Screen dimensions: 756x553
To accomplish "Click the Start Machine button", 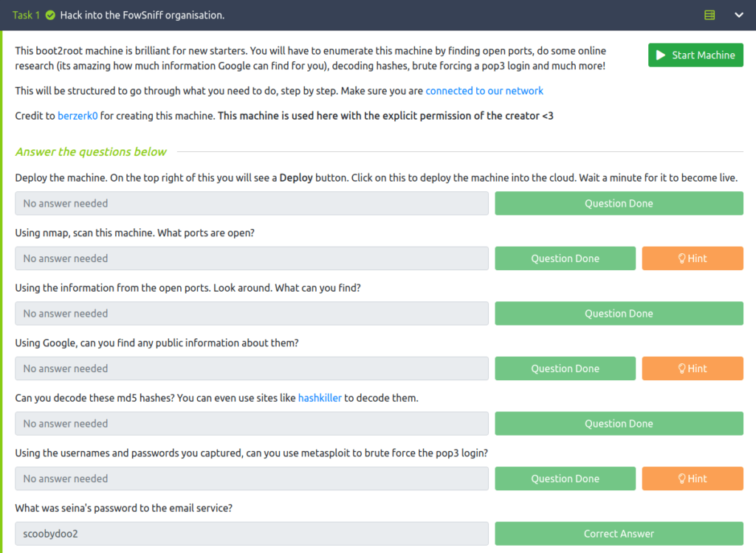I will pos(695,55).
